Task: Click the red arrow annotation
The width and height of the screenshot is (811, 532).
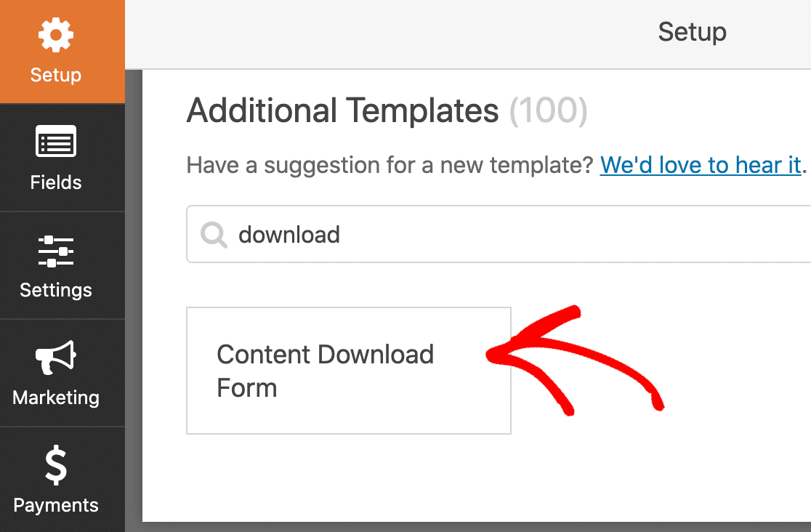Action: click(575, 360)
